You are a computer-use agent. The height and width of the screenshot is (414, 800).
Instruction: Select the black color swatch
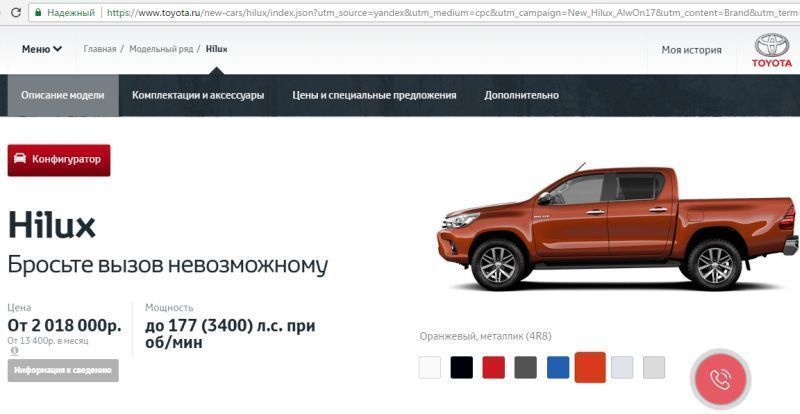(462, 368)
